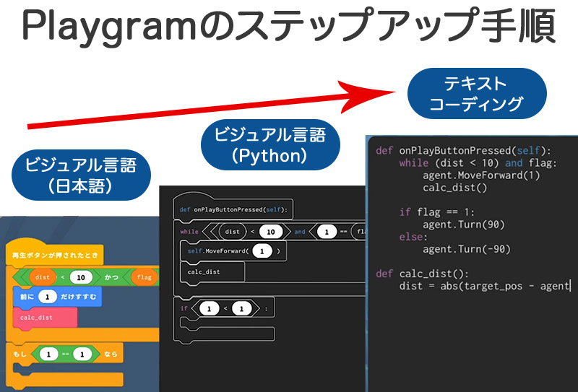This screenshot has width=578, height=392.
Task: Click the if flag == 1: code line
Action: click(x=437, y=212)
